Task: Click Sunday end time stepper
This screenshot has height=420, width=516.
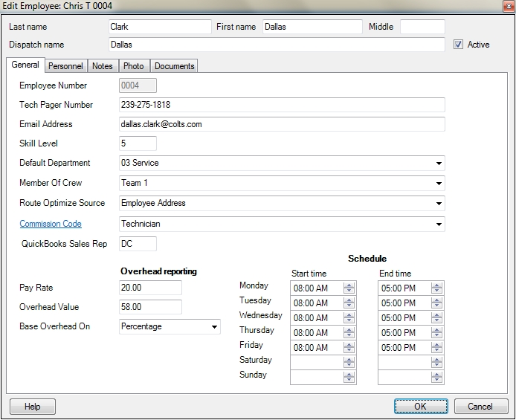Action: (x=436, y=377)
